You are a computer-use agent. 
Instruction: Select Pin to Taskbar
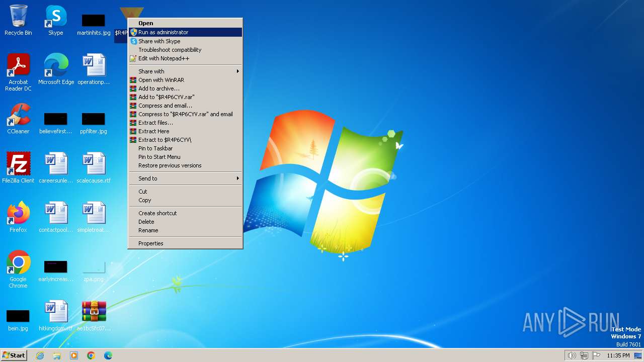click(185, 148)
